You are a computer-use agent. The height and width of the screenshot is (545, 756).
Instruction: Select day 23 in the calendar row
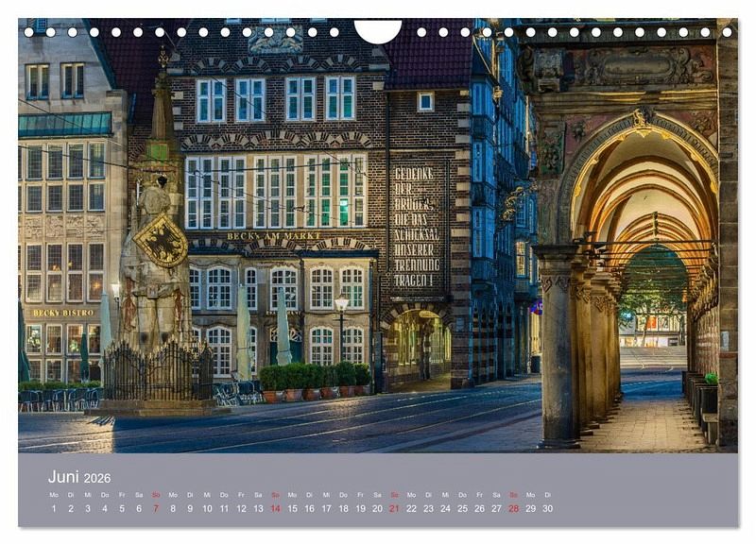pos(429,508)
